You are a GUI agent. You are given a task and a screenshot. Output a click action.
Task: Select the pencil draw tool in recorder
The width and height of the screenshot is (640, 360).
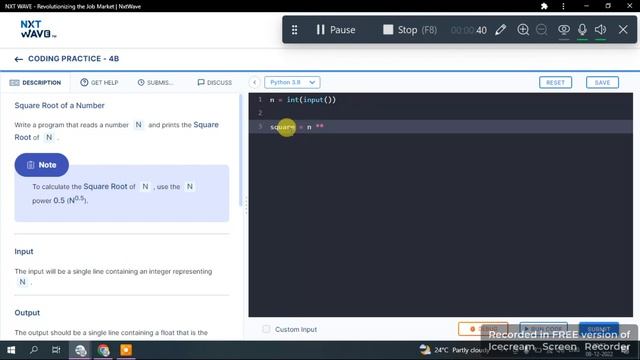point(501,30)
